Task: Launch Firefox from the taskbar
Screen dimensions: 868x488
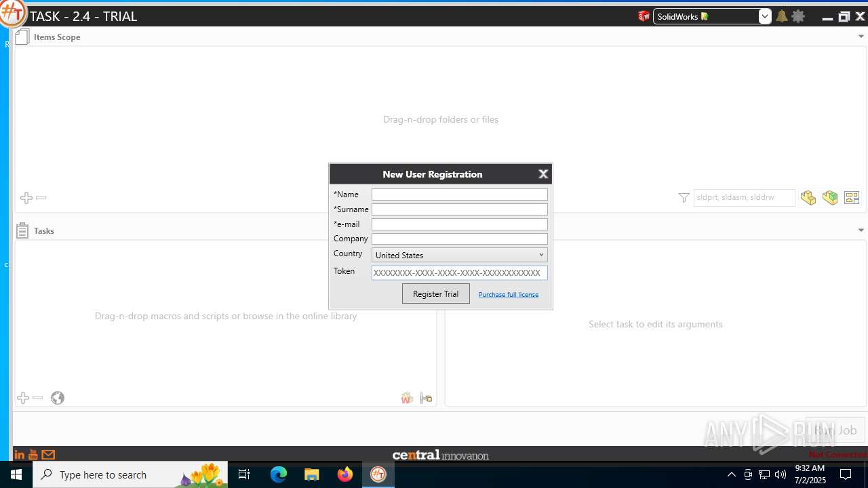Action: pyautogui.click(x=345, y=474)
